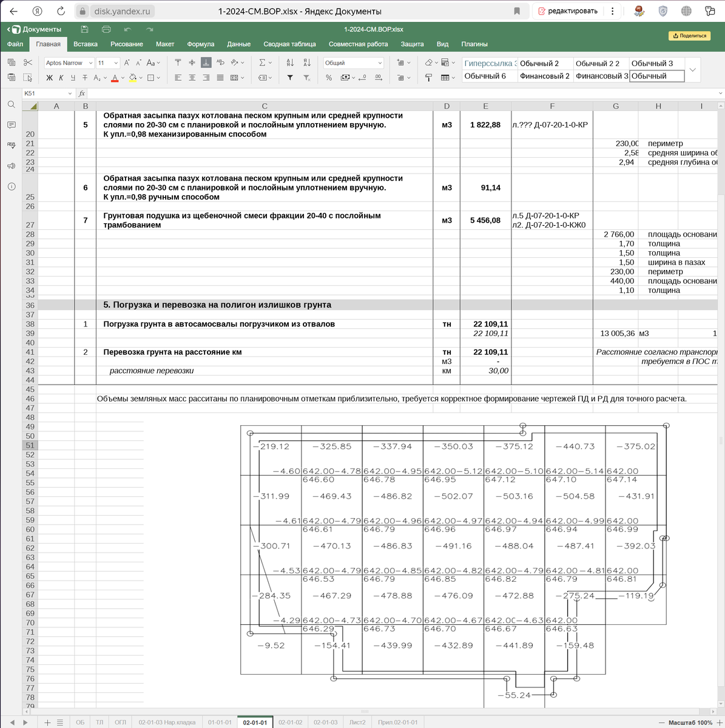Open the Name box dropdown arrow
The height and width of the screenshot is (728, 725).
pos(70,93)
